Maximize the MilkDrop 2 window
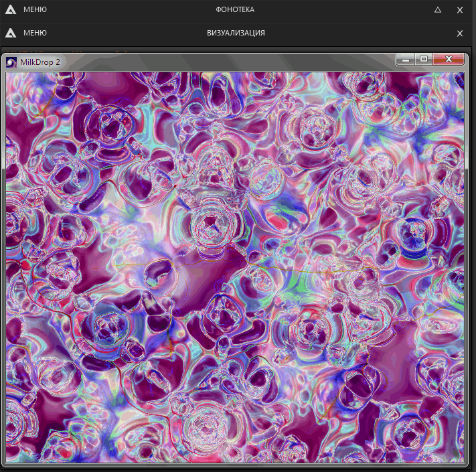This screenshot has height=472, width=476. [424, 59]
